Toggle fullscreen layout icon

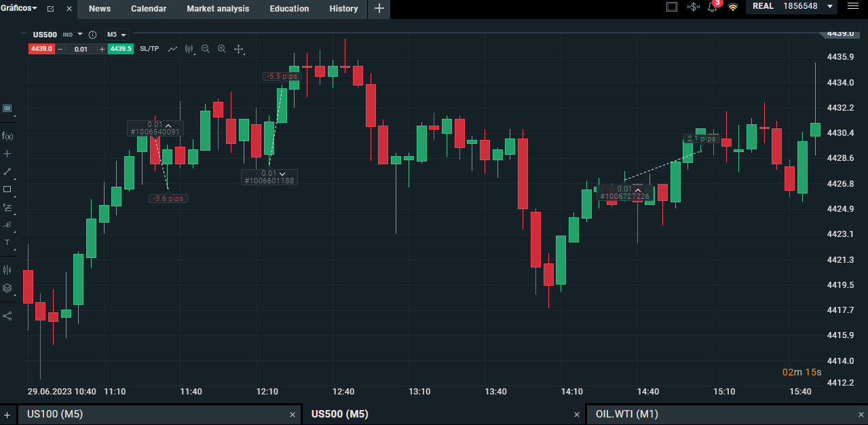[672, 7]
